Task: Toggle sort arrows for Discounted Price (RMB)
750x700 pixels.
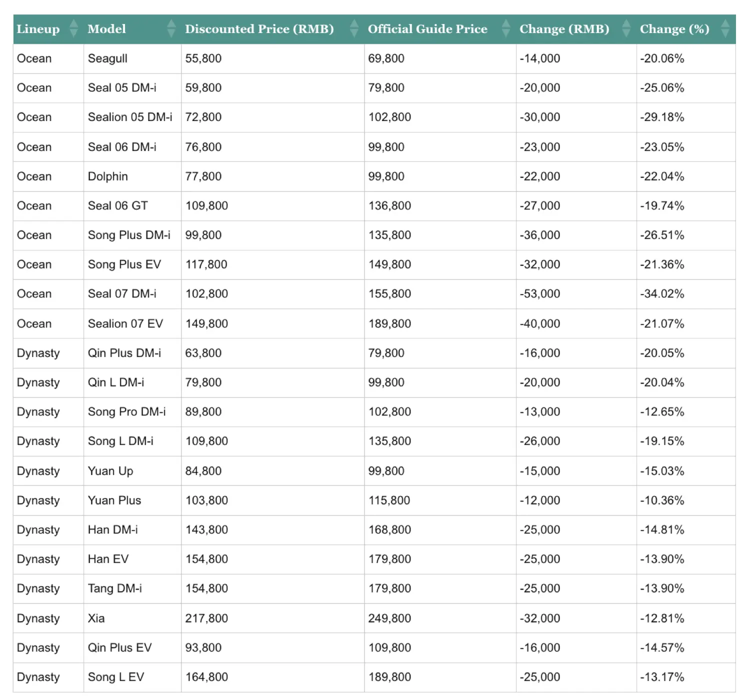Action: [354, 29]
